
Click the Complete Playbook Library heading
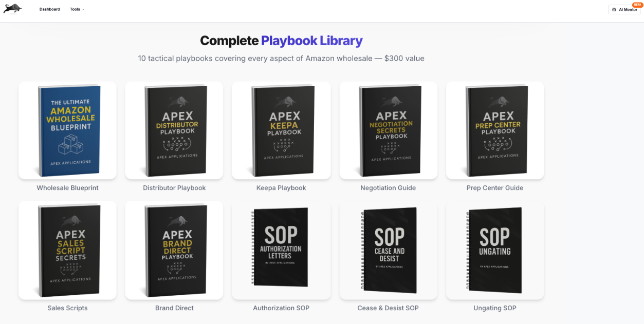pyautogui.click(x=281, y=41)
